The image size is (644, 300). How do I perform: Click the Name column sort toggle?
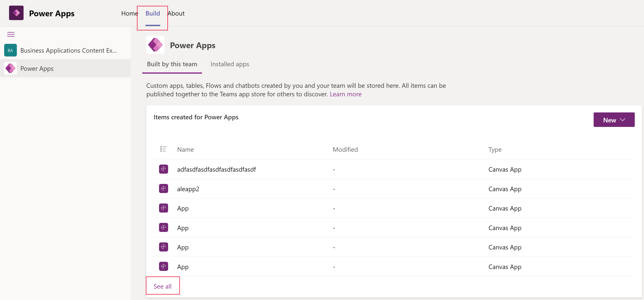(x=185, y=149)
